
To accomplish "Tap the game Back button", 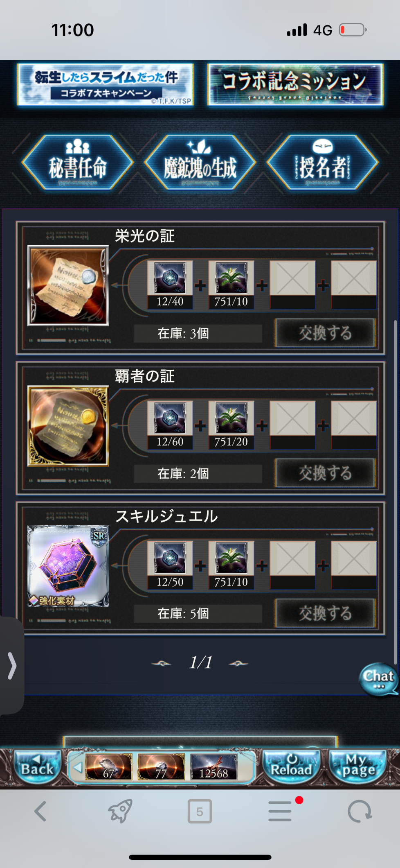I will click(37, 766).
